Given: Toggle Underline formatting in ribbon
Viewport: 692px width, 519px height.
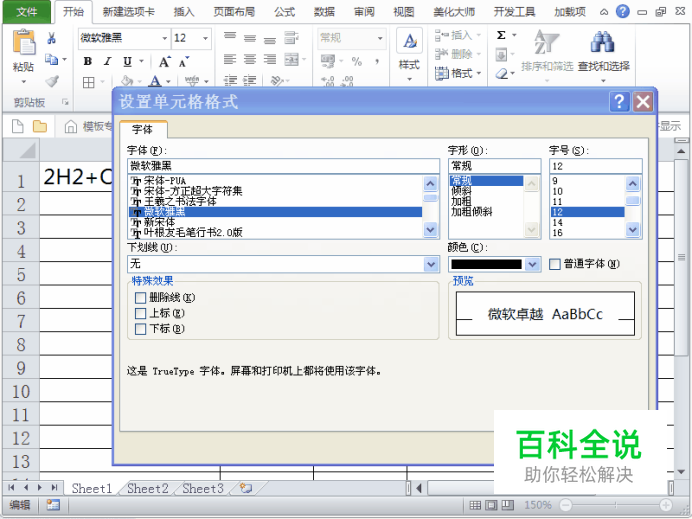Looking at the screenshot, I should pos(127,61).
